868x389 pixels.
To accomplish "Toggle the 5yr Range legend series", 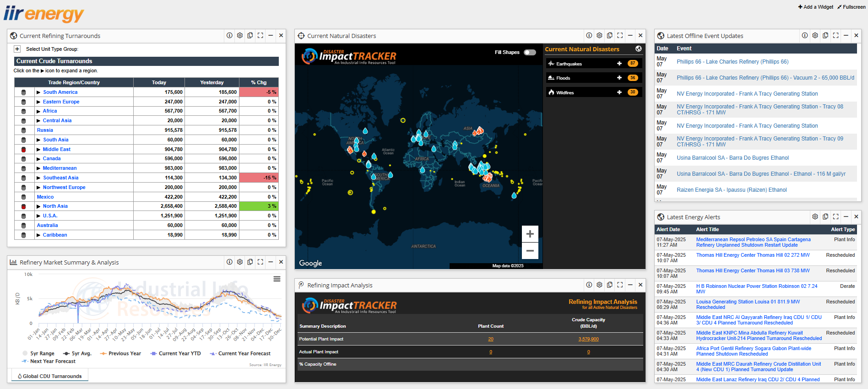I will tap(38, 353).
